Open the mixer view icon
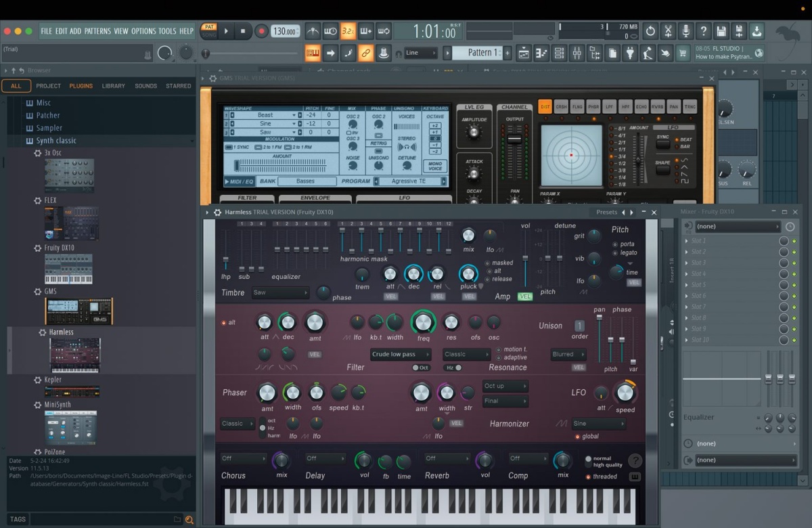 [x=577, y=53]
